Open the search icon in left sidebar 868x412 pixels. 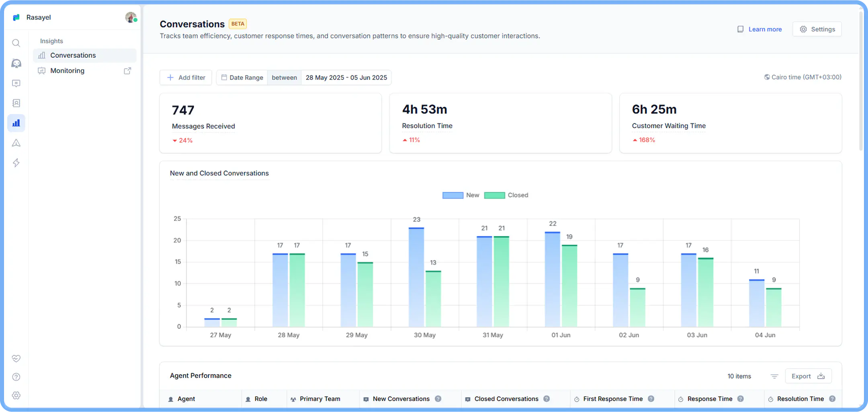click(16, 43)
